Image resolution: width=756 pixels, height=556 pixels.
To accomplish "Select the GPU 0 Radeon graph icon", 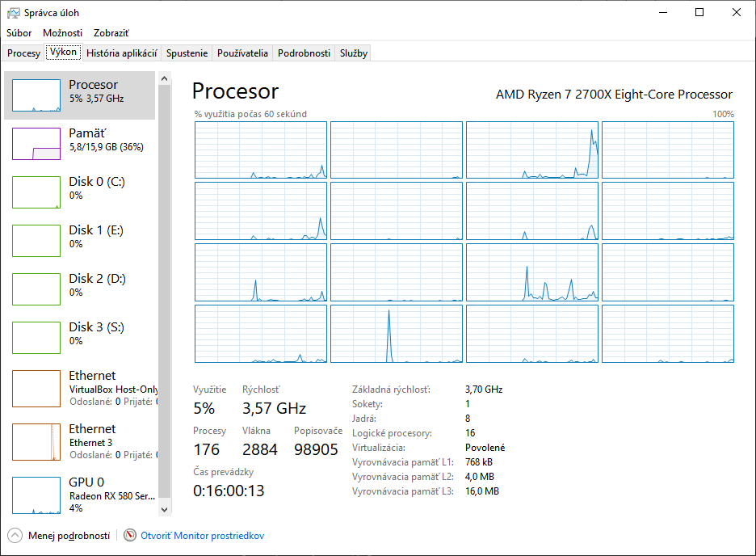I will coord(36,495).
